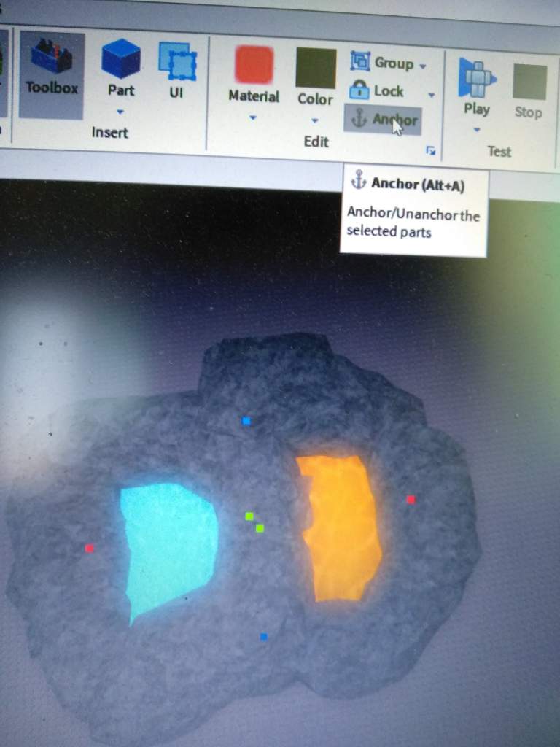
Task: Open the Edit section dialog launcher
Action: pos(430,151)
